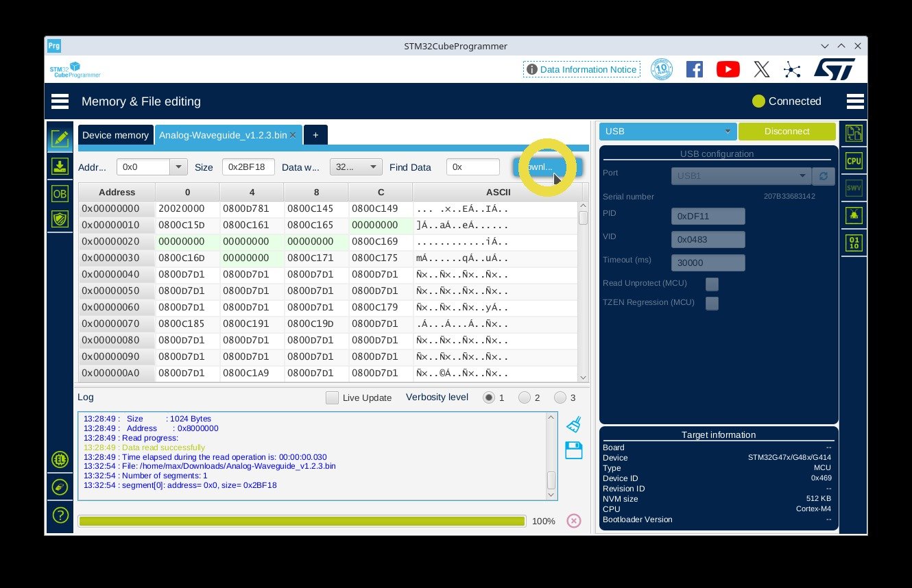Open the Port USB1 dropdown
The height and width of the screenshot is (588, 912).
pos(741,176)
